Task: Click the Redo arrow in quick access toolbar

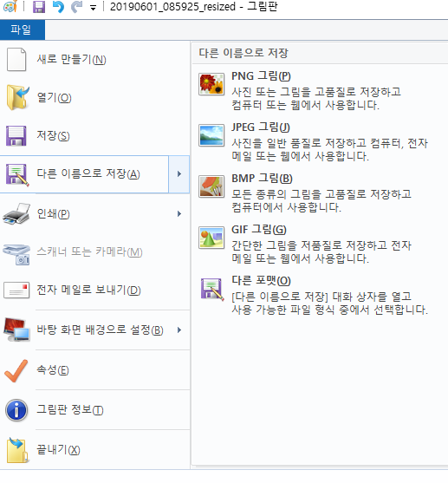Action: (x=76, y=6)
